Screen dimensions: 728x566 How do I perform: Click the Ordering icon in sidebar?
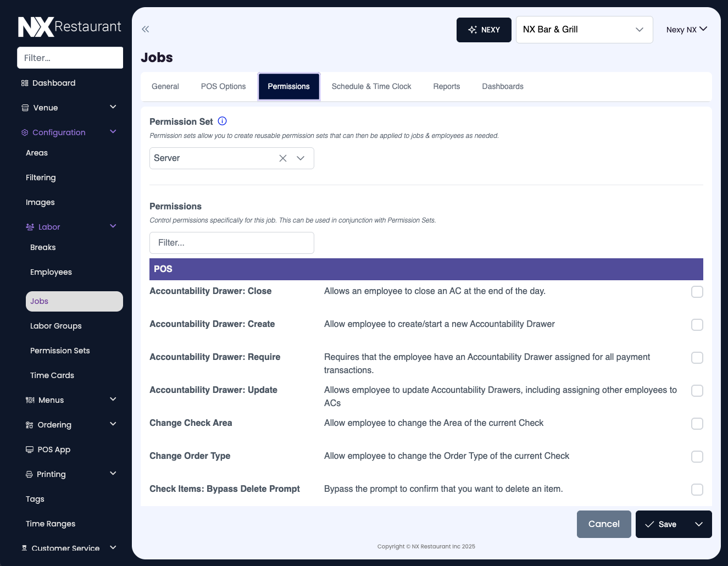[x=30, y=425]
